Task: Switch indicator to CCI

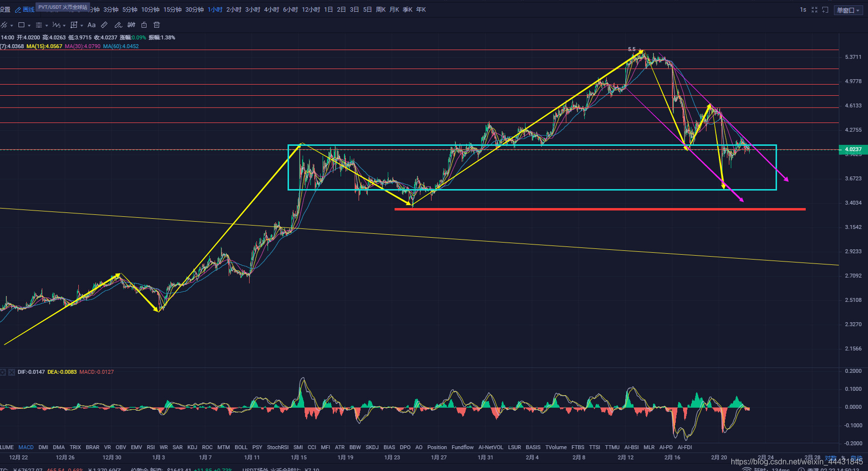Action: tap(312, 447)
